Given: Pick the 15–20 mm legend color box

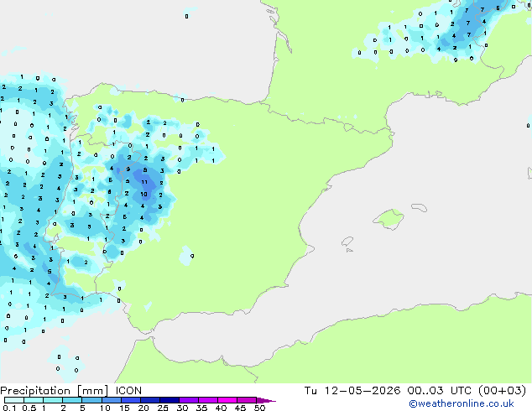Looking at the screenshot, I should click(131, 400).
